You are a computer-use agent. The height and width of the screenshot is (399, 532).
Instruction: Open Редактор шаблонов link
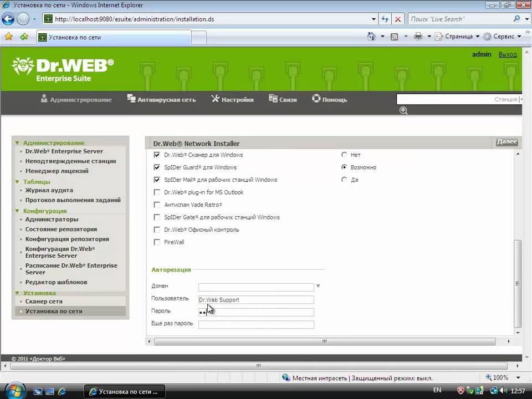56,282
